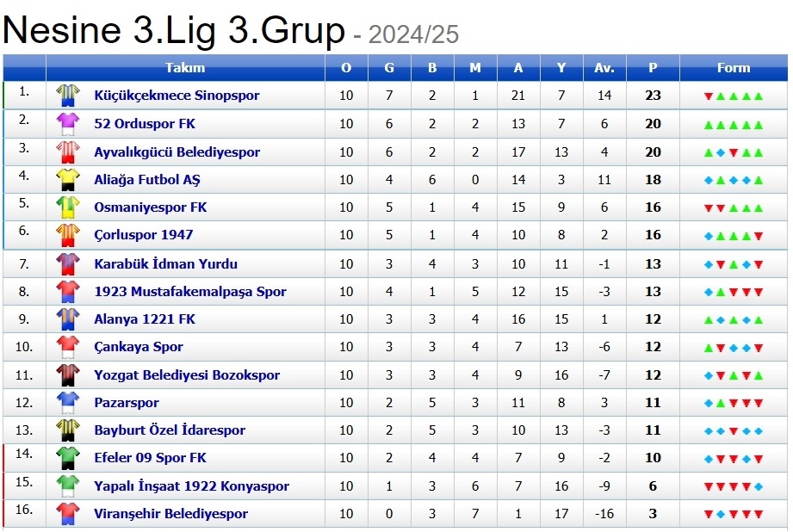
Task: Click the Pazarspor blue jersey icon
Action: (67, 403)
